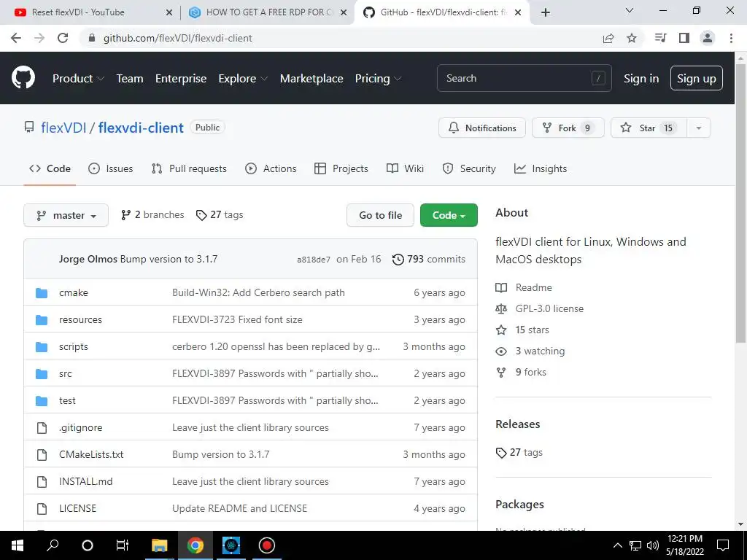
Task: Open Chrome three-dot menu
Action: tap(731, 38)
